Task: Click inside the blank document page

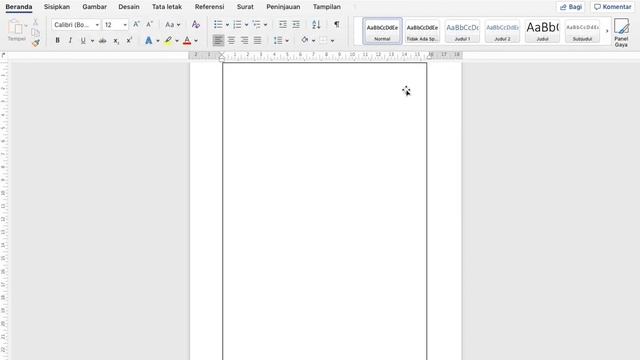Action: pyautogui.click(x=324, y=211)
